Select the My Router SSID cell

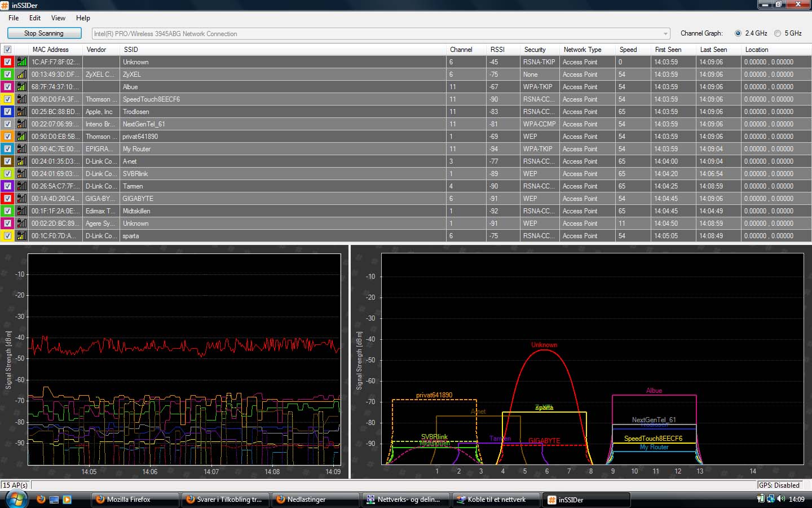coord(283,149)
